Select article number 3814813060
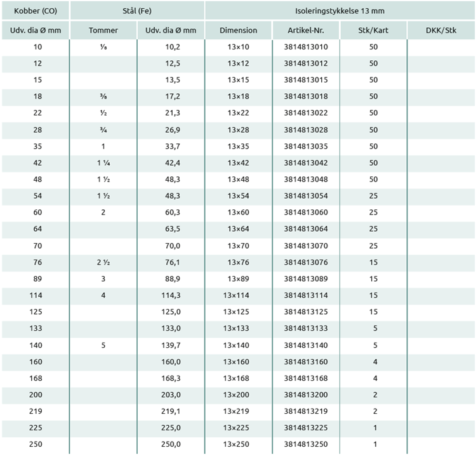 tap(306, 213)
